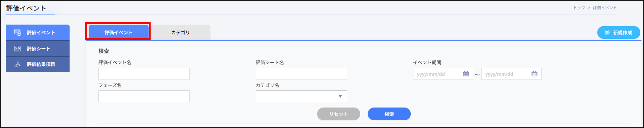Click inside the 評価イベント名 input field
The image size is (644, 128).
pos(144,74)
